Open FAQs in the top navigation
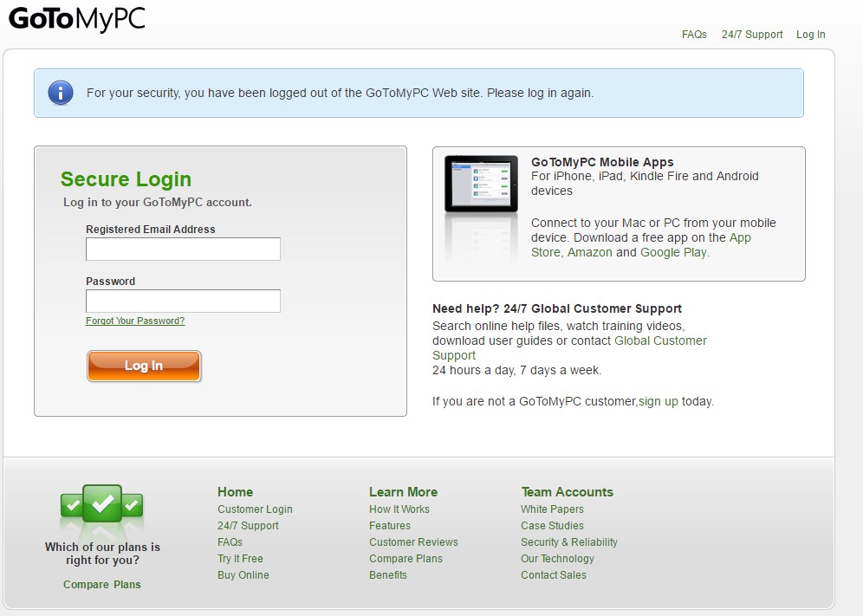Viewport: 863px width, 616px height. (x=694, y=34)
